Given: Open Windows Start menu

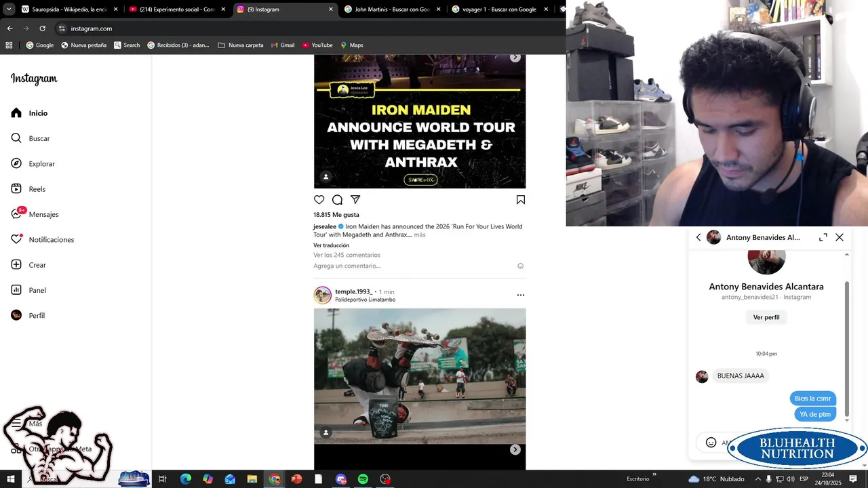Looking at the screenshot, I should tap(11, 479).
